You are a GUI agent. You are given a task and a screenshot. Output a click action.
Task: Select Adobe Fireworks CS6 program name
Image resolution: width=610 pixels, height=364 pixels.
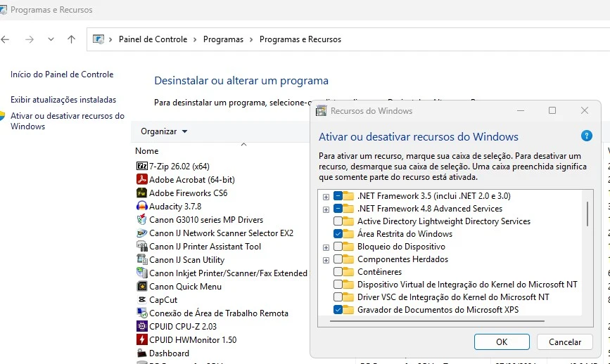(189, 193)
